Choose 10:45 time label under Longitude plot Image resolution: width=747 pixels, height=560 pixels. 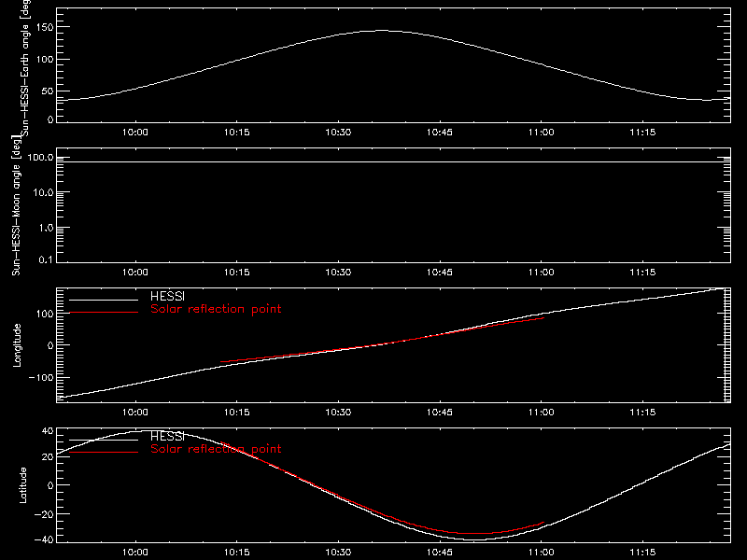[439, 413]
